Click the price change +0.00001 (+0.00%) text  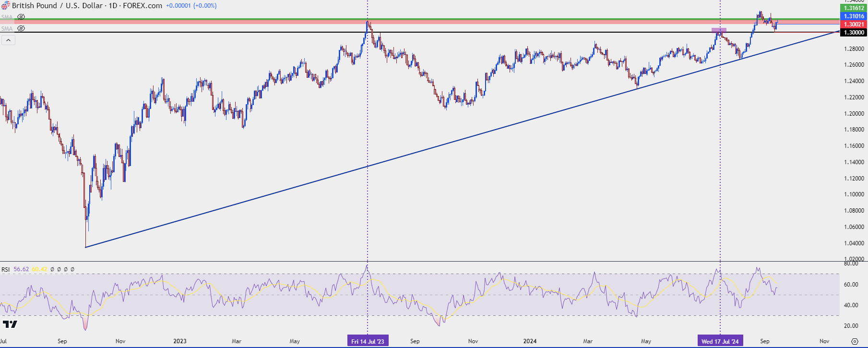click(191, 6)
